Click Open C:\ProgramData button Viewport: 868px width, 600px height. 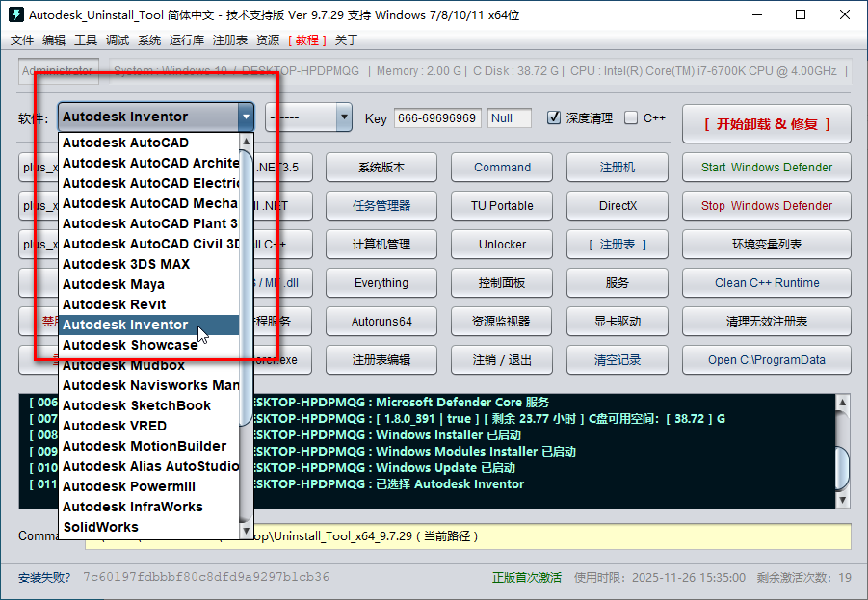pyautogui.click(x=767, y=360)
